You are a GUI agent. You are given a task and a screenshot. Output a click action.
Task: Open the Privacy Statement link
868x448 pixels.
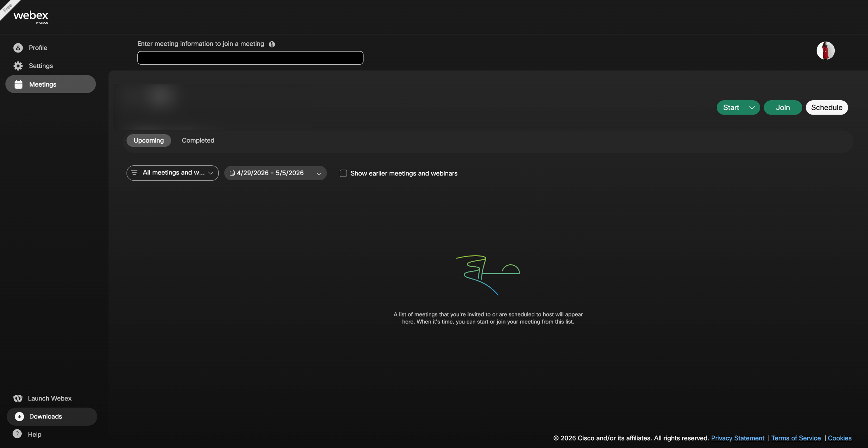[x=738, y=438]
